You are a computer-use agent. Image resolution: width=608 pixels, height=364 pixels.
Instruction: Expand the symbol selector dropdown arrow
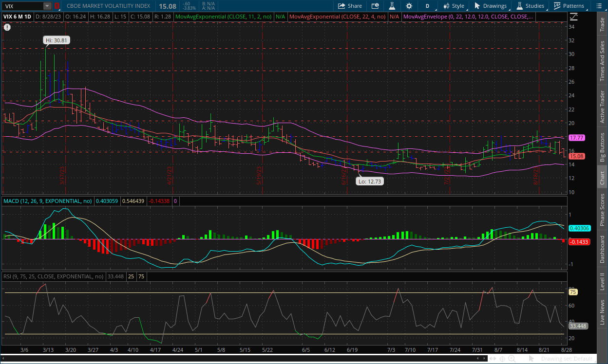coord(47,6)
